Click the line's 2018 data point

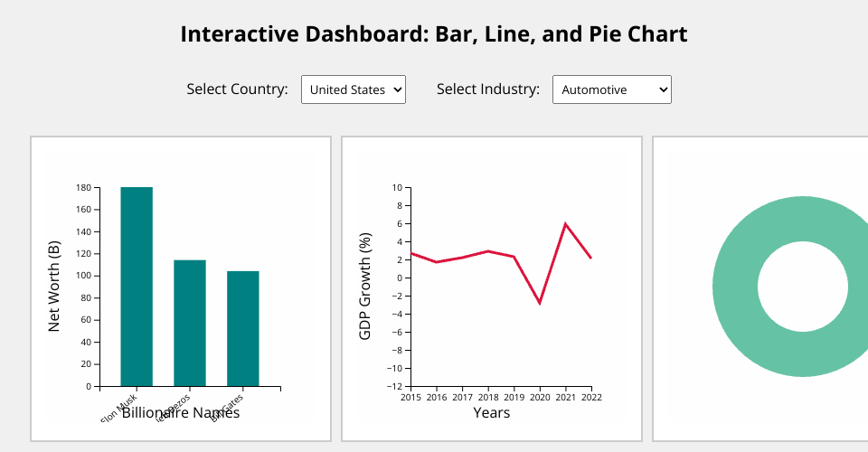pos(487,250)
